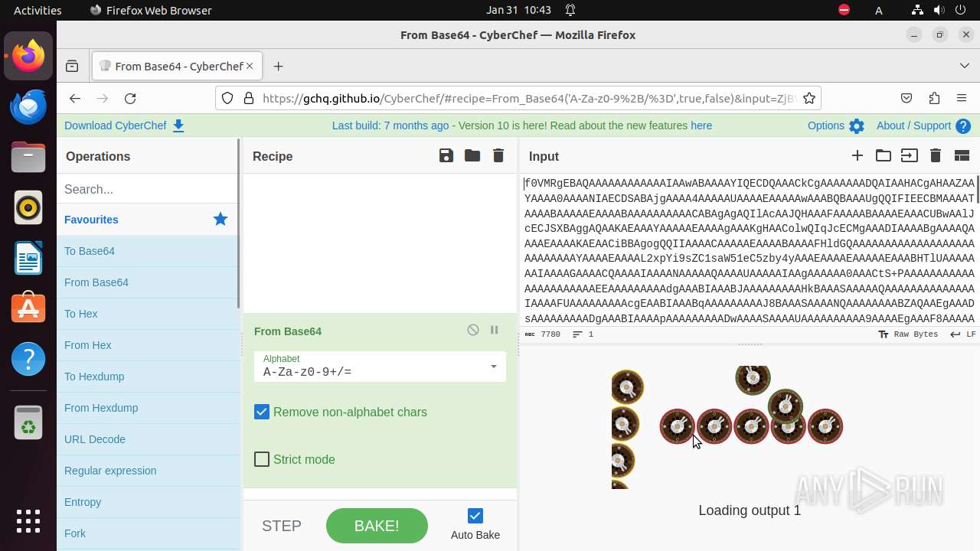Clear input and output with trash icon
The image size is (980, 551).
point(936,155)
